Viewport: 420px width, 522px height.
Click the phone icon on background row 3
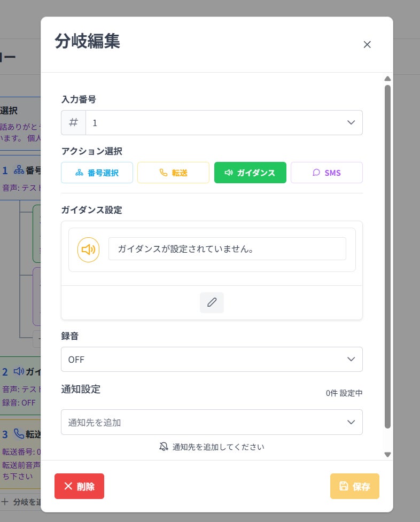pos(19,433)
